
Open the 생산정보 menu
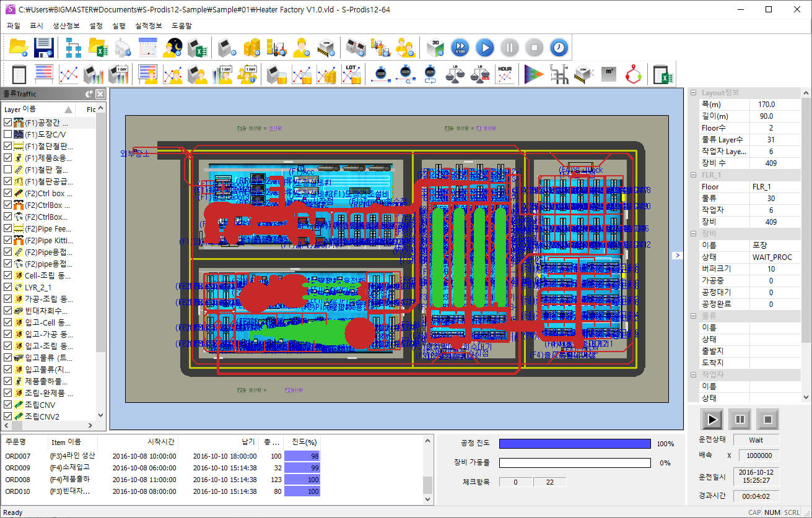tap(66, 26)
